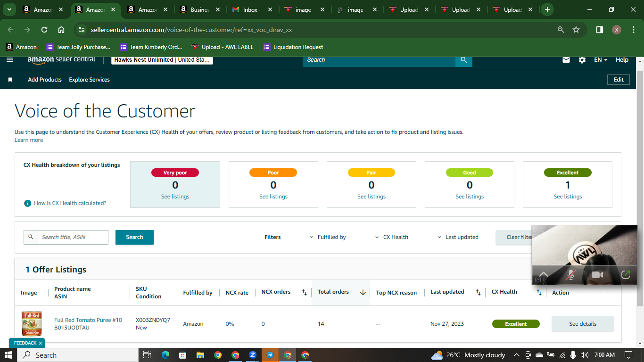Sort the table by CX Health column arrows
This screenshot has width=644, height=362.
pos(539,292)
